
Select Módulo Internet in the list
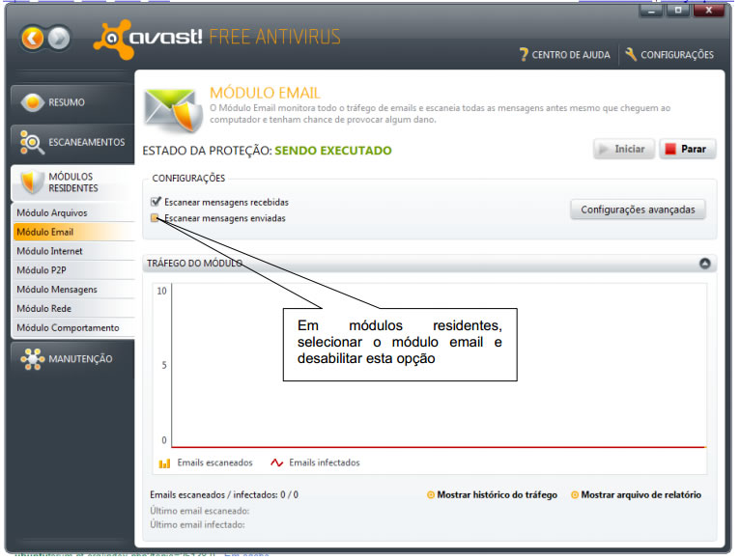[x=73, y=251]
